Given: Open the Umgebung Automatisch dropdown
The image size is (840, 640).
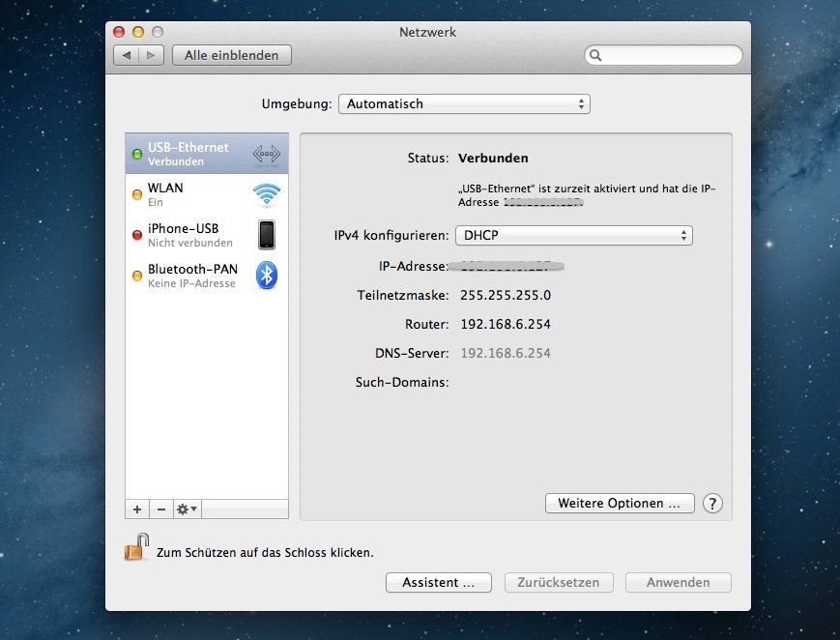Looking at the screenshot, I should (464, 104).
